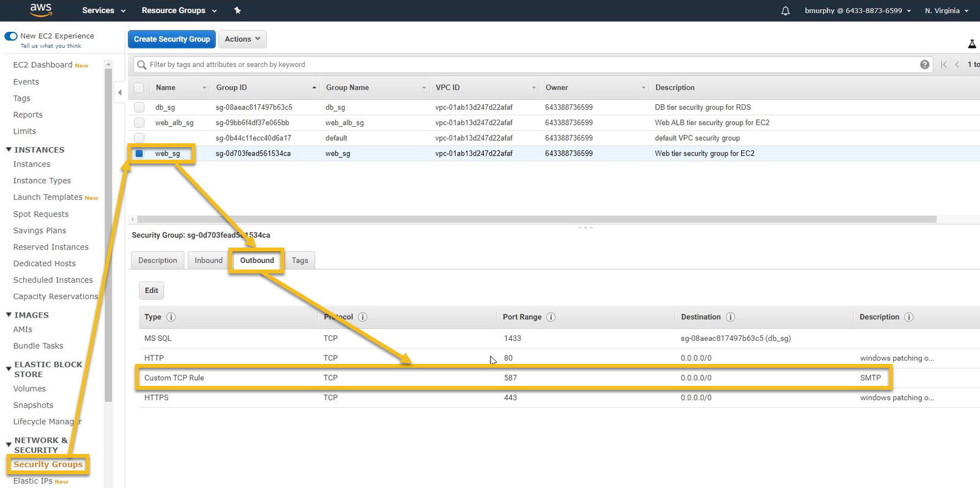Switch to the Tags tab
The width and height of the screenshot is (980, 488).
click(300, 261)
